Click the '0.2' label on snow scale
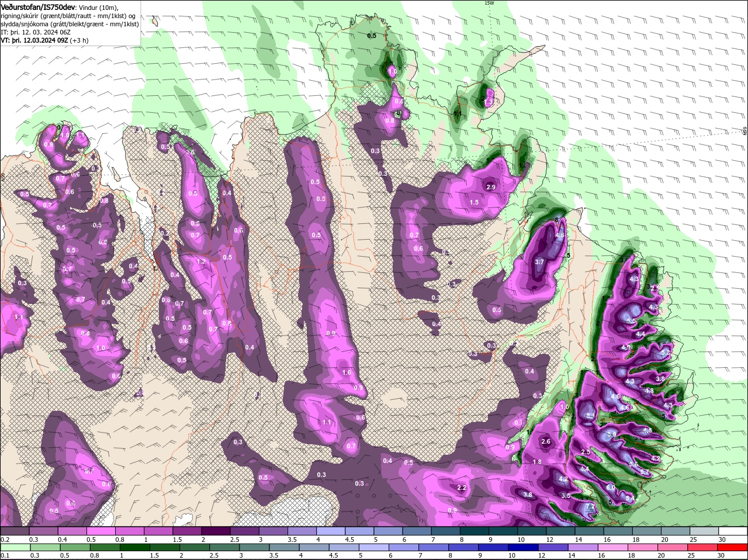 tap(5, 539)
